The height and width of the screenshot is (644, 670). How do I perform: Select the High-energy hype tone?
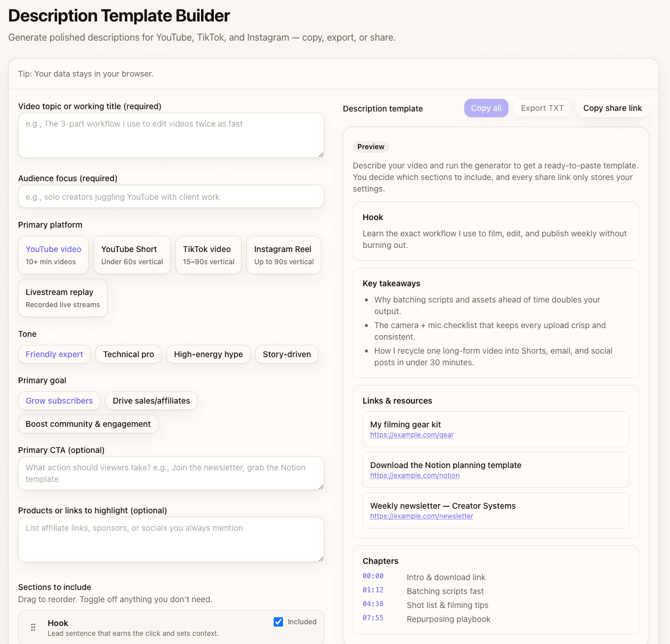click(x=208, y=354)
